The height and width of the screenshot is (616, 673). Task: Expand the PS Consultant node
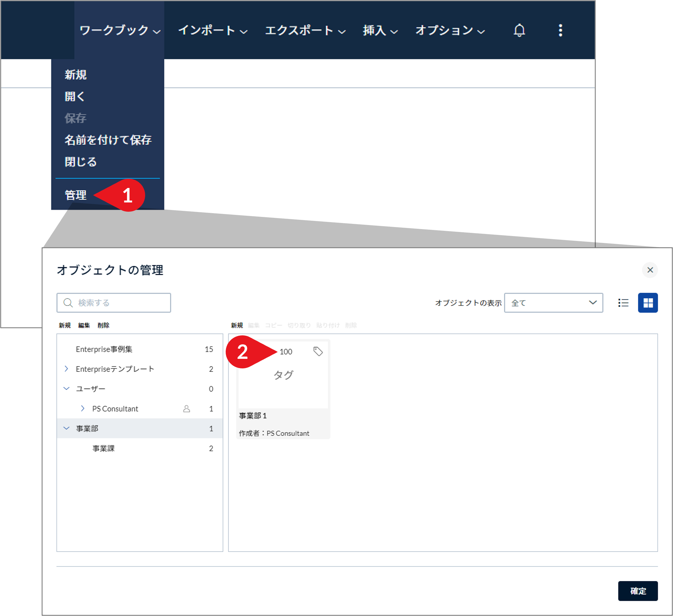click(x=83, y=408)
